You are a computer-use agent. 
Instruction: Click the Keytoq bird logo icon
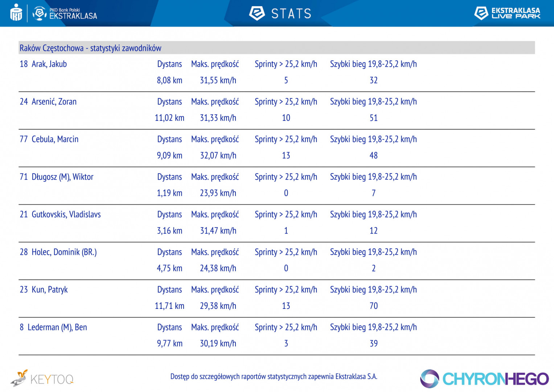[19, 378]
